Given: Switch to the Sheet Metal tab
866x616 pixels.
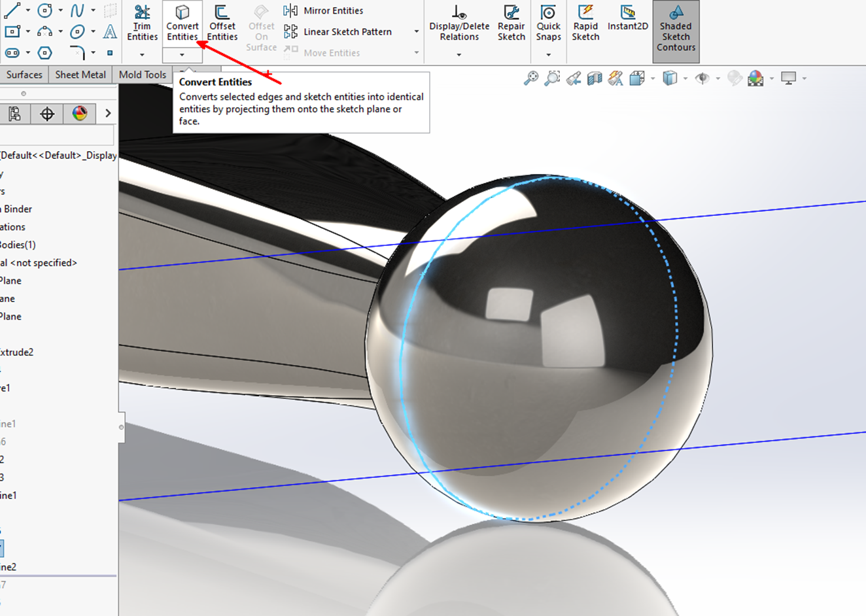Looking at the screenshot, I should [80, 75].
